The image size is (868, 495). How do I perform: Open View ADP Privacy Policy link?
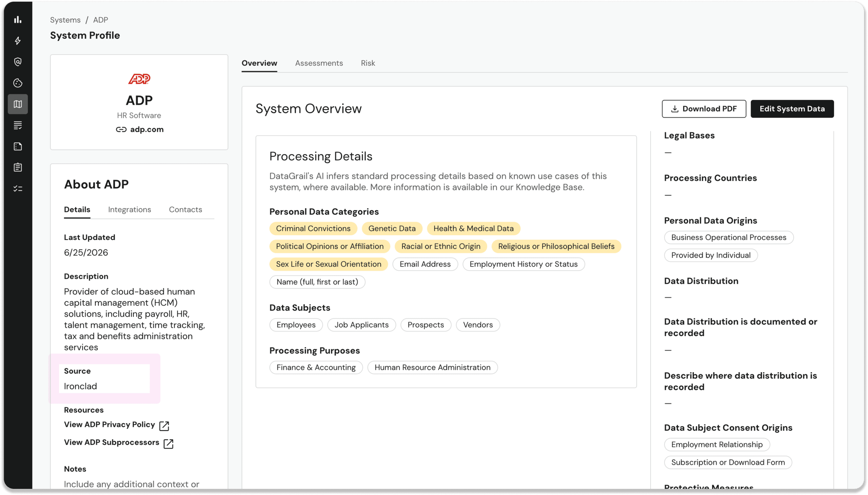(109, 424)
